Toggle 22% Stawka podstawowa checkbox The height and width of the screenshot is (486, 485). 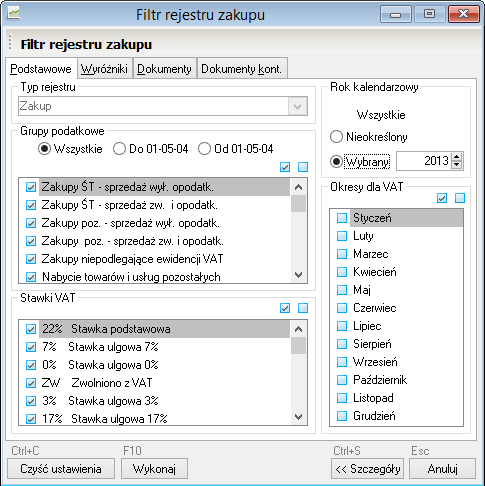(x=31, y=329)
